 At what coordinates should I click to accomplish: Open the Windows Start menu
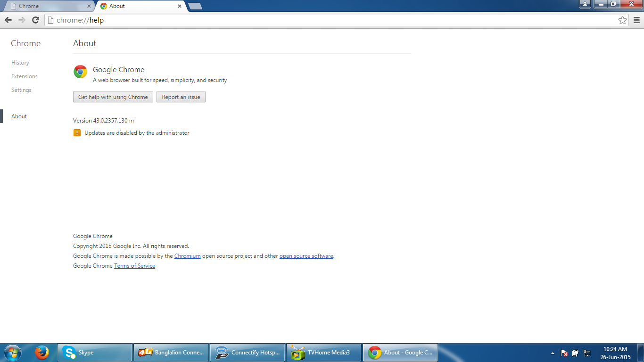pos(12,353)
